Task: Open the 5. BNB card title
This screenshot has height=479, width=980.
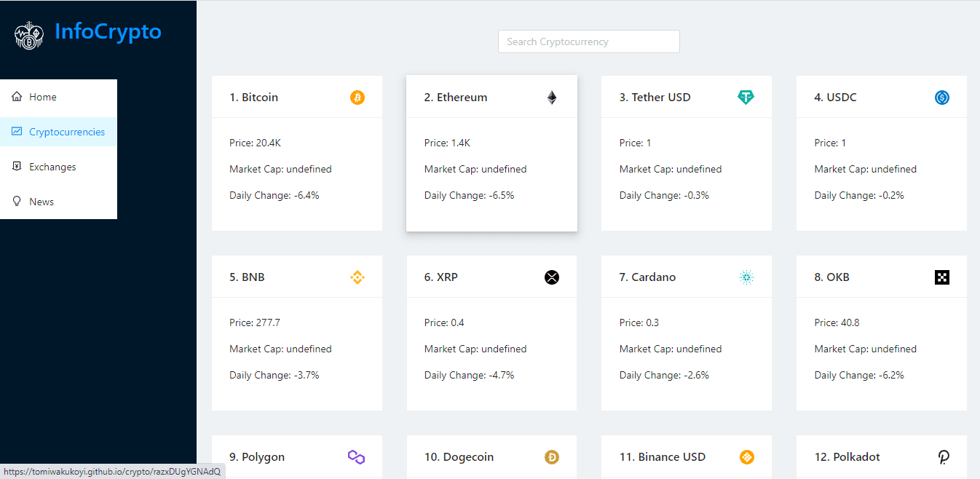Action: coord(247,277)
